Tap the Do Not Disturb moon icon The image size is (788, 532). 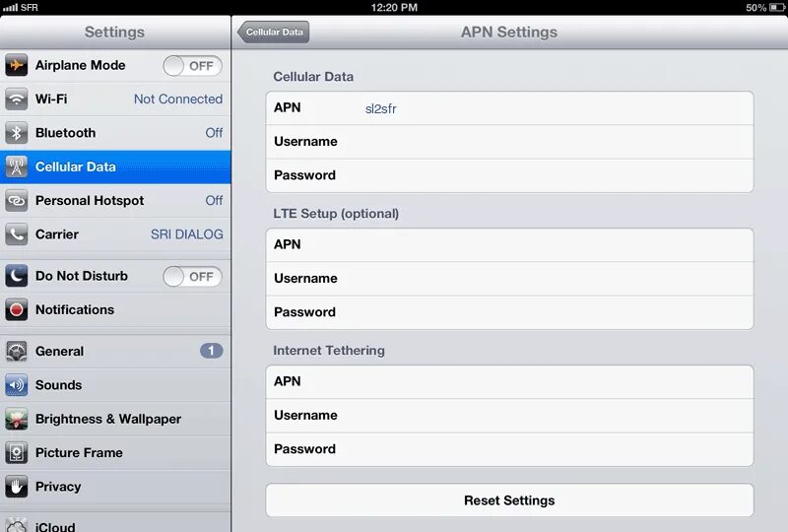click(16, 276)
